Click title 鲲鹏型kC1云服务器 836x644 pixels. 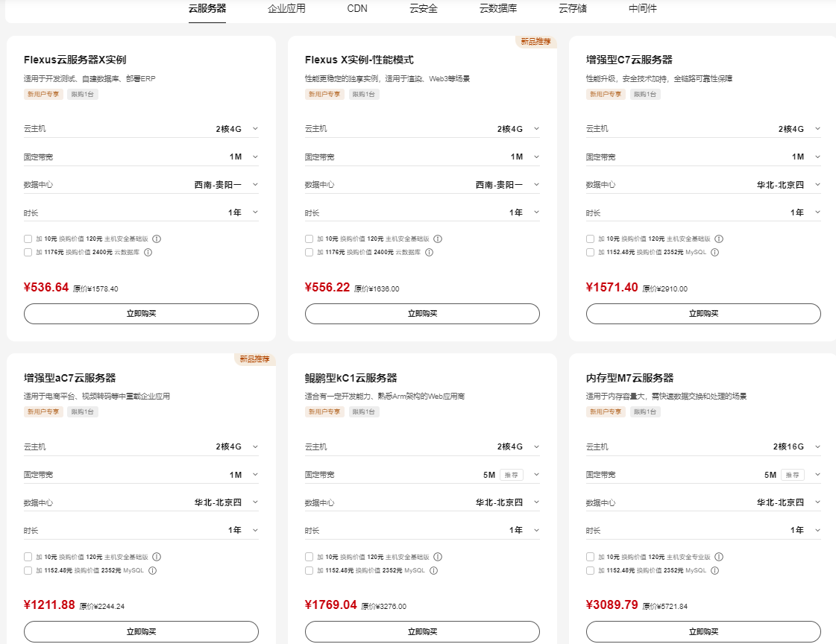351,378
